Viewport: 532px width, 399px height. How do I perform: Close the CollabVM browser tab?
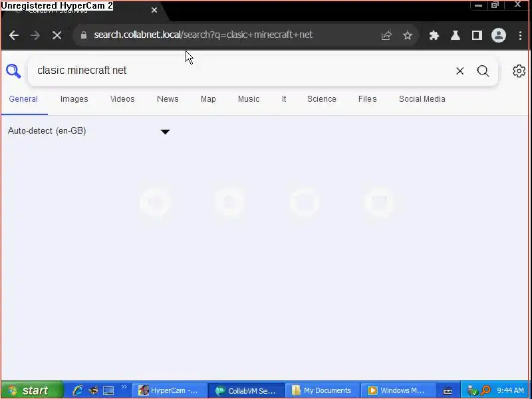154,10
